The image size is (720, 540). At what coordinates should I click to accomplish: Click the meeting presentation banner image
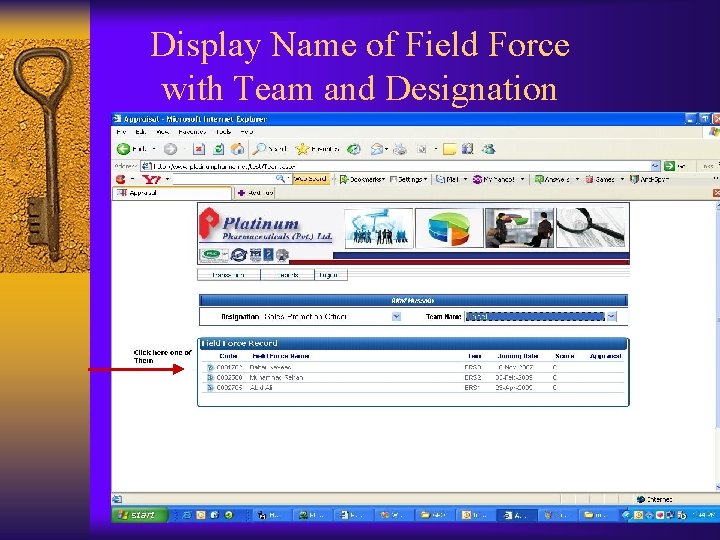pyautogui.click(x=519, y=228)
